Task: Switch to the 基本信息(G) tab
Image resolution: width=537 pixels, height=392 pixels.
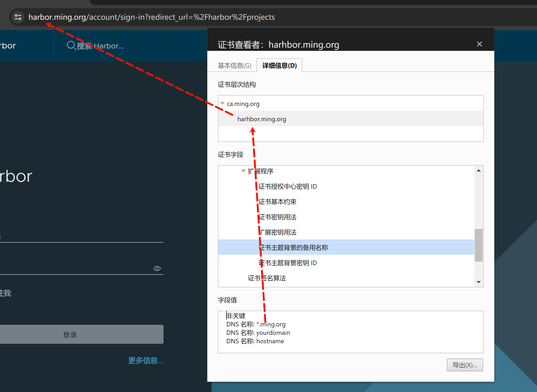Action: (234, 65)
